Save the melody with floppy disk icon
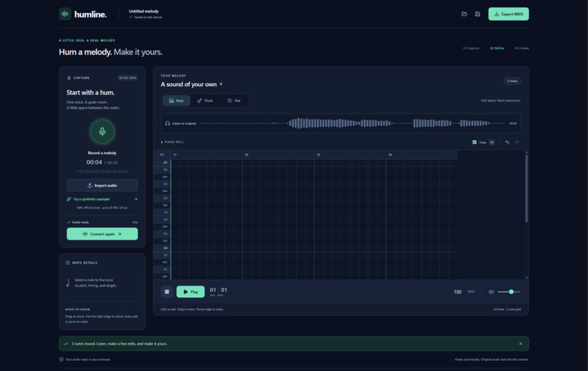 (x=477, y=14)
